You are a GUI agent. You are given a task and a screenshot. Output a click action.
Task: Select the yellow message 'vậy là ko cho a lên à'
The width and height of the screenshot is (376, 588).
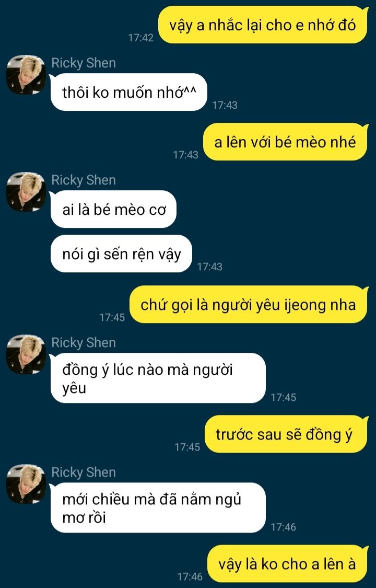click(288, 563)
